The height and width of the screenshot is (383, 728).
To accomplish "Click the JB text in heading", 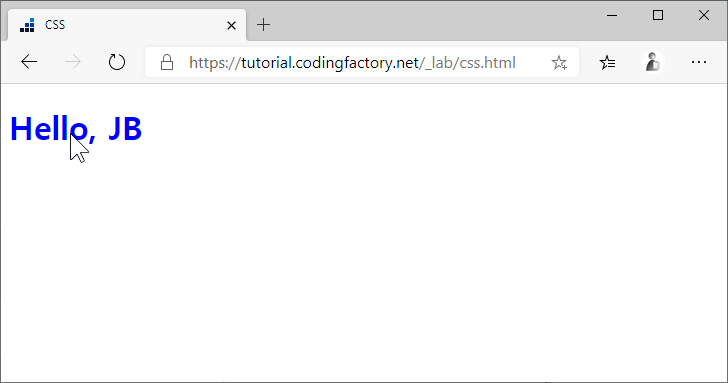I will click(x=125, y=129).
